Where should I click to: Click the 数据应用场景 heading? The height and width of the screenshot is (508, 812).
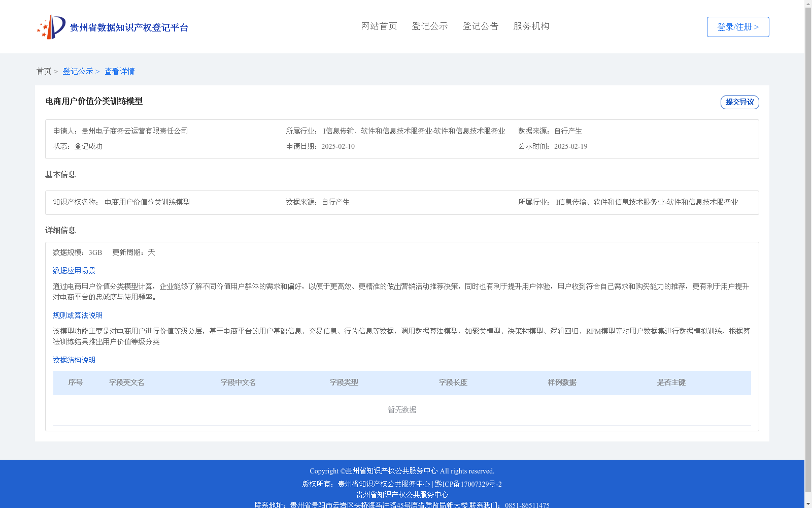point(74,271)
